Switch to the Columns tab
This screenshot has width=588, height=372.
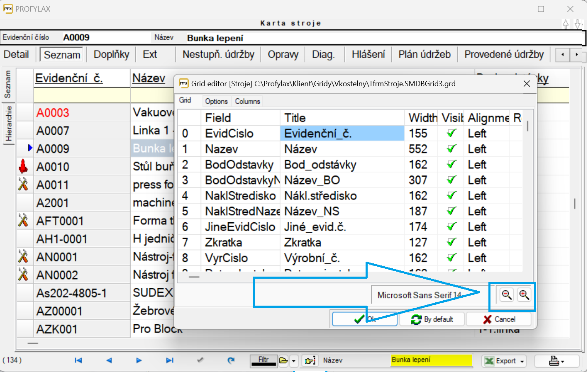(x=247, y=101)
